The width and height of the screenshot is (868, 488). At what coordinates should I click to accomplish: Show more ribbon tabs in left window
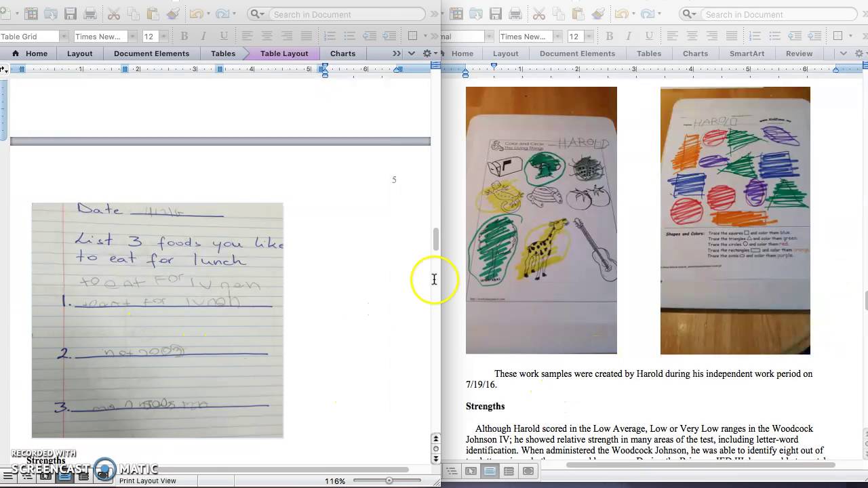pyautogui.click(x=397, y=54)
